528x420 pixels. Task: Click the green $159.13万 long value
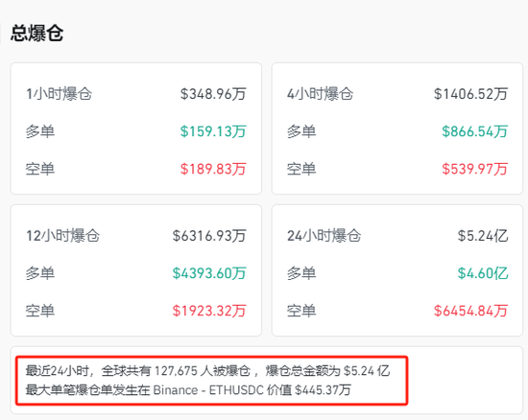pyautogui.click(x=213, y=131)
